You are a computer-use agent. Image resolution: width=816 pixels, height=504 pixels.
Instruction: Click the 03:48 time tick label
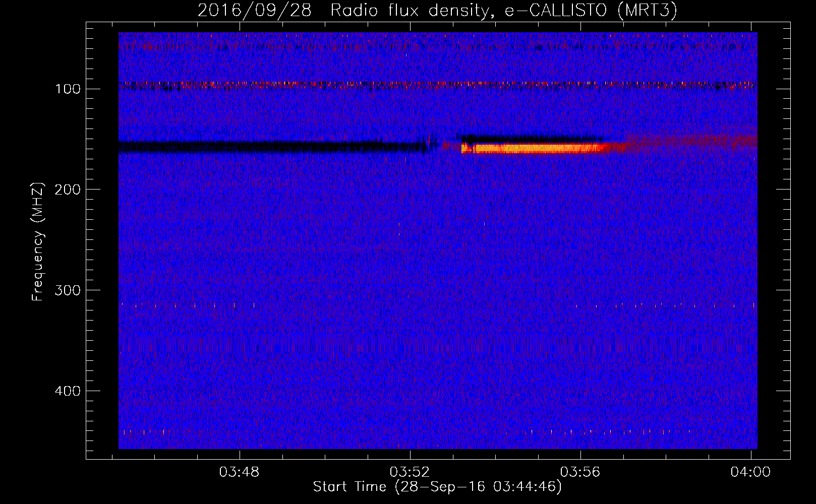[239, 472]
